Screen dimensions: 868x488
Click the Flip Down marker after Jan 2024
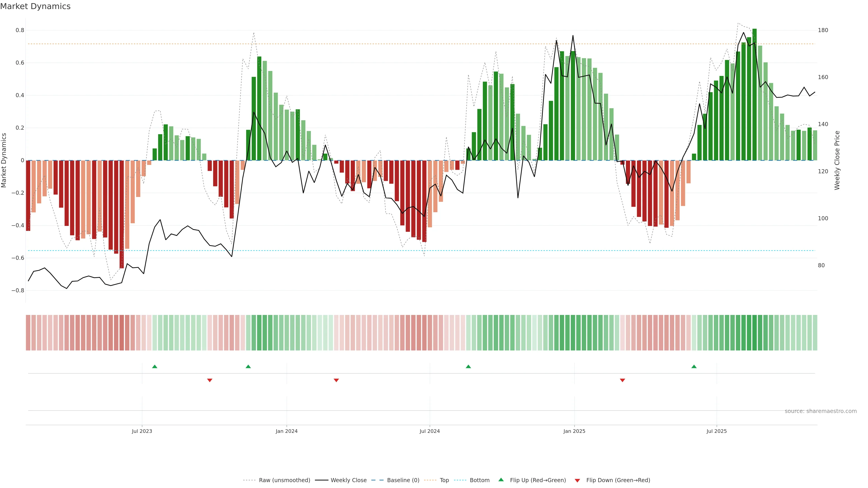pos(336,380)
